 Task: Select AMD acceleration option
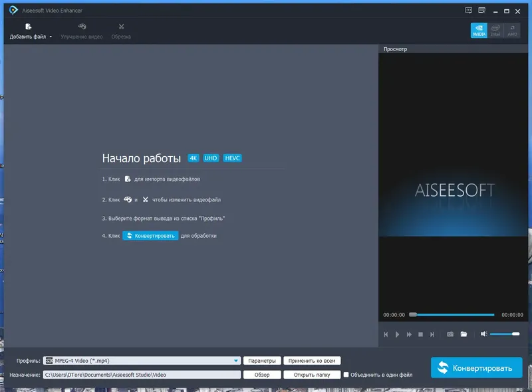point(513,29)
